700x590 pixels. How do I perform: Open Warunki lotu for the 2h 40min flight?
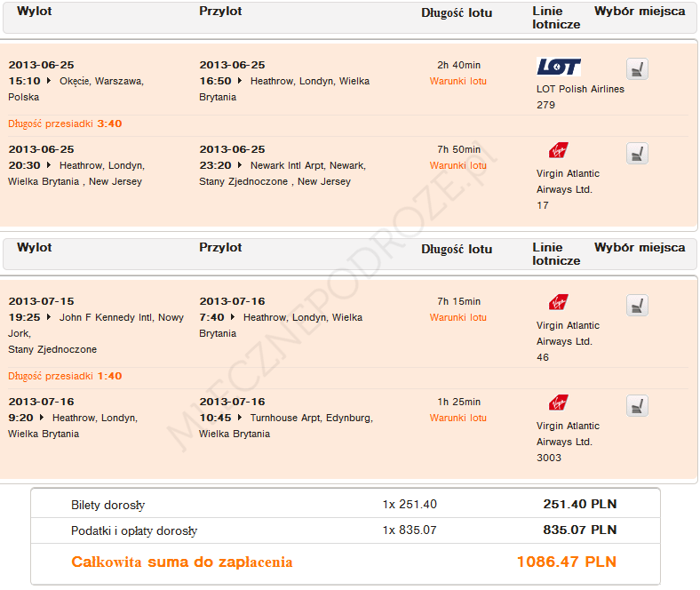click(x=458, y=81)
